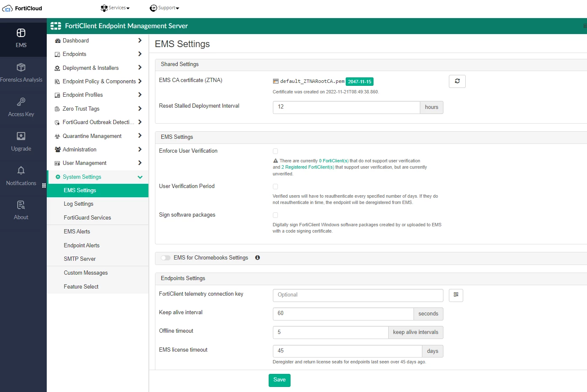Click the default_ZTNARootCA.pem certificate name

click(x=312, y=82)
